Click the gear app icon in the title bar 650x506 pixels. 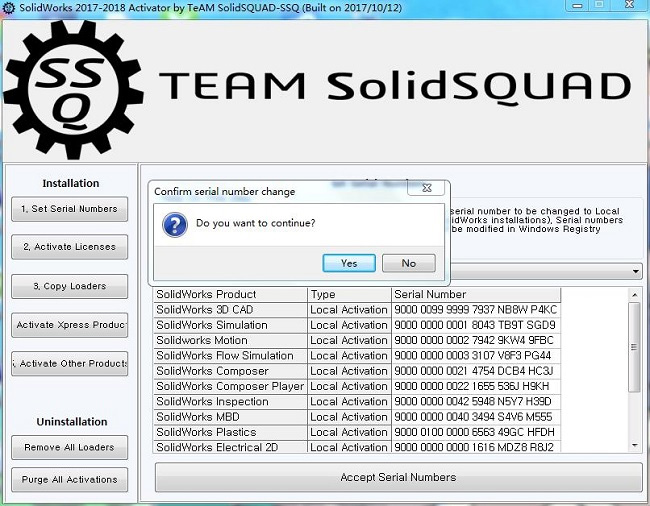8,8
